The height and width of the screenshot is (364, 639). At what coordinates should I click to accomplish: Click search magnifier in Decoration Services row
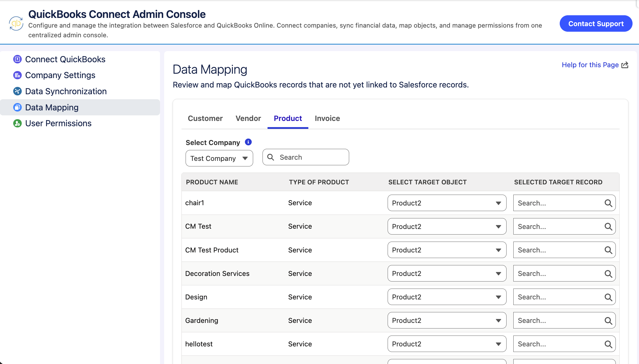608,274
